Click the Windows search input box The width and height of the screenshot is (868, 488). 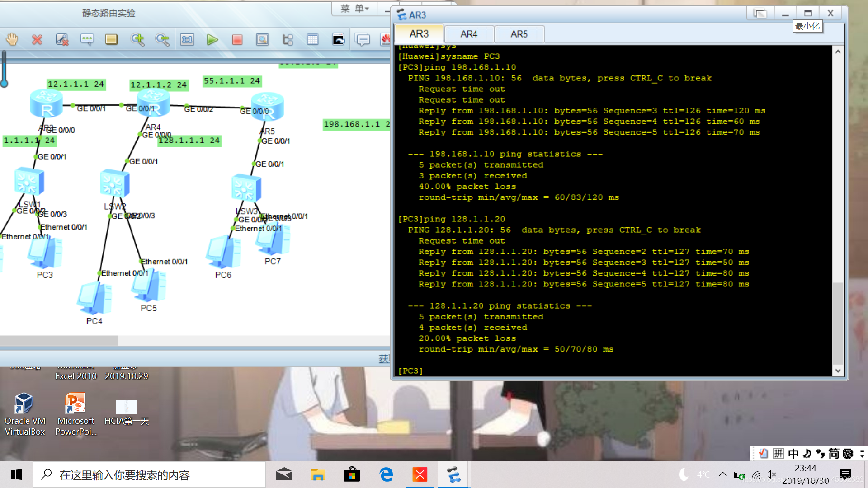tap(149, 475)
